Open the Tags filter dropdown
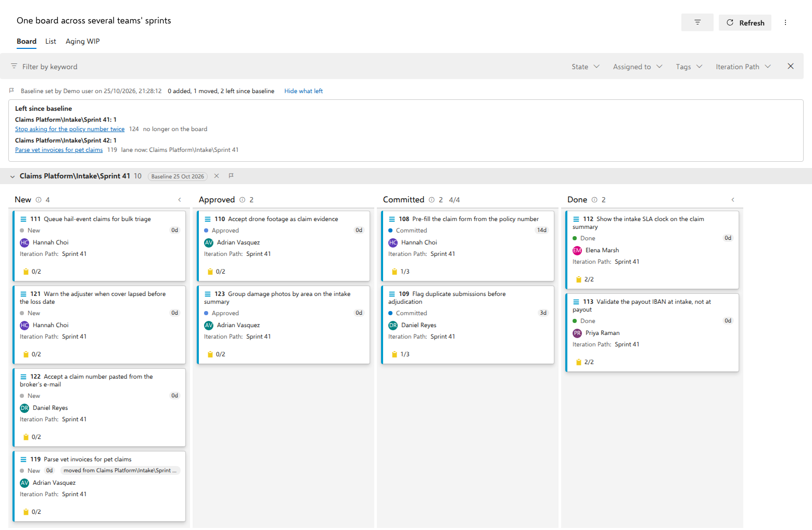The height and width of the screenshot is (530, 812). 689,67
